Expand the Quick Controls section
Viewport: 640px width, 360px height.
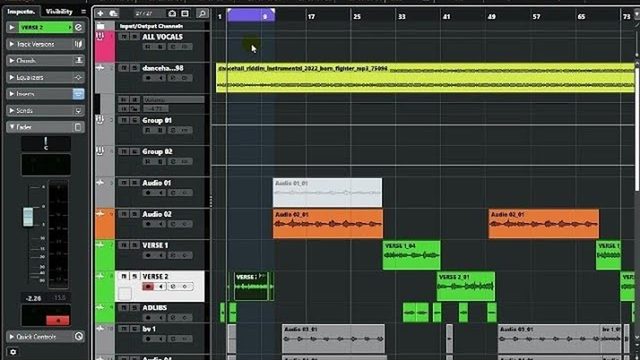(12, 337)
